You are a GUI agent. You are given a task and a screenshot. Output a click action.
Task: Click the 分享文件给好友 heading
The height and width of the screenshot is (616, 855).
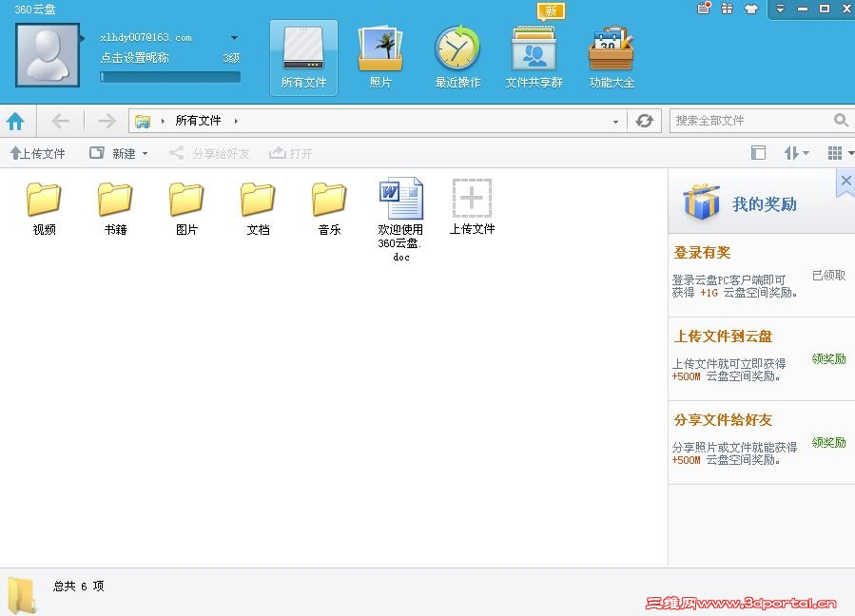(x=723, y=420)
